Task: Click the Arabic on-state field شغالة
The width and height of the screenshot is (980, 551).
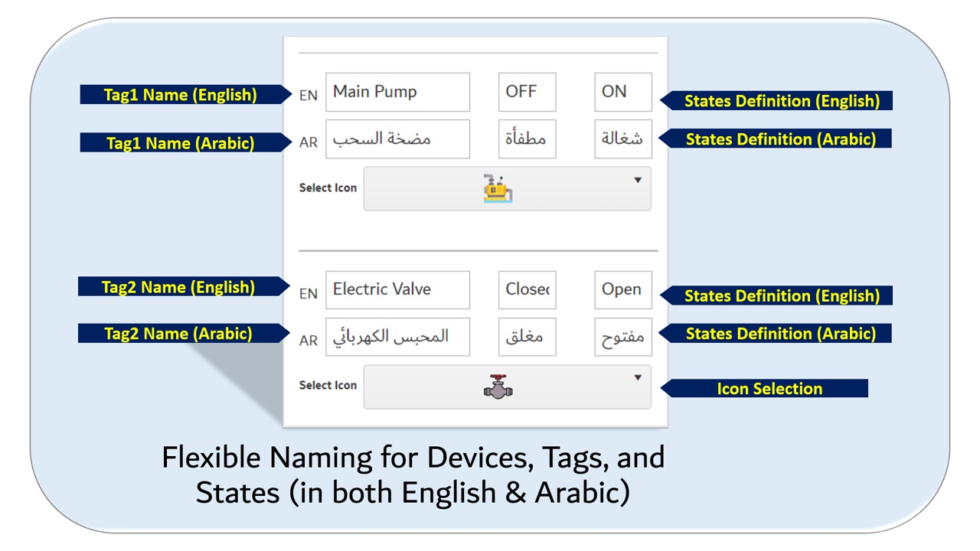Action: click(622, 139)
